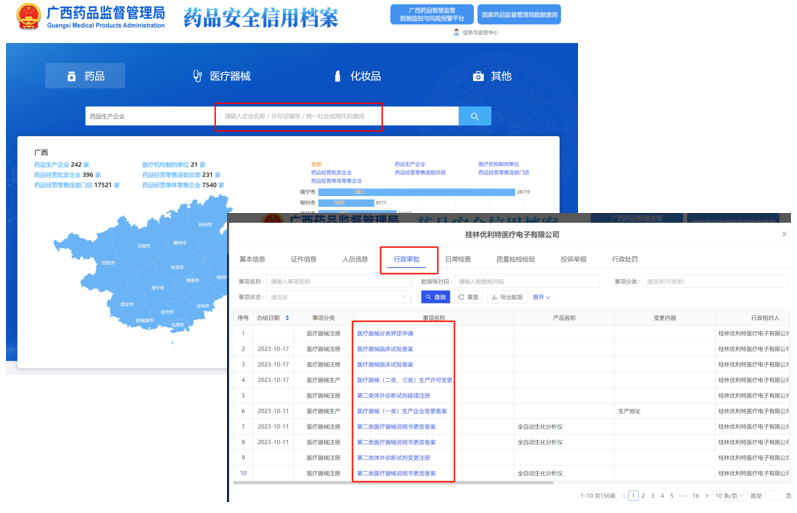797x513 pixels.
Task: Switch to the 行政审批 tab
Action: (407, 259)
